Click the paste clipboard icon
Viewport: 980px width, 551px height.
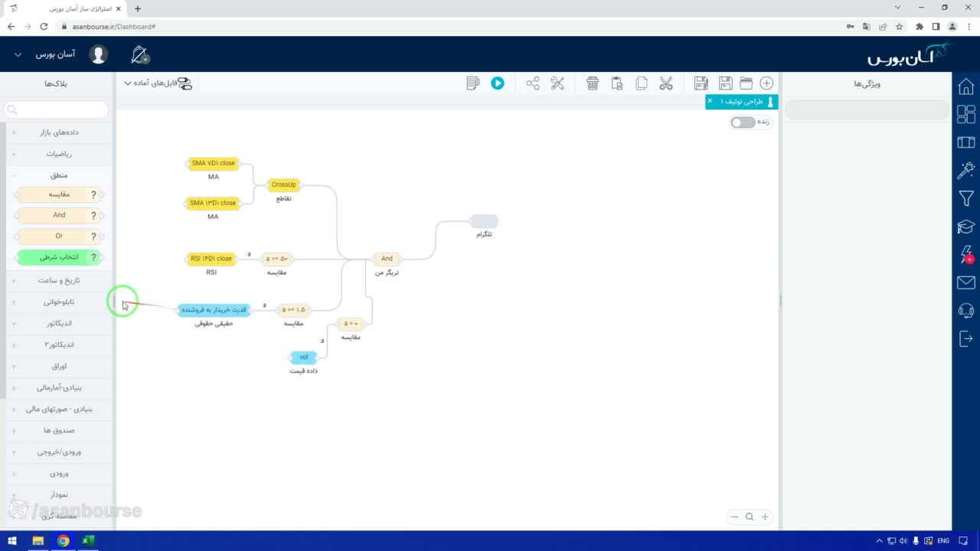pyautogui.click(x=617, y=83)
